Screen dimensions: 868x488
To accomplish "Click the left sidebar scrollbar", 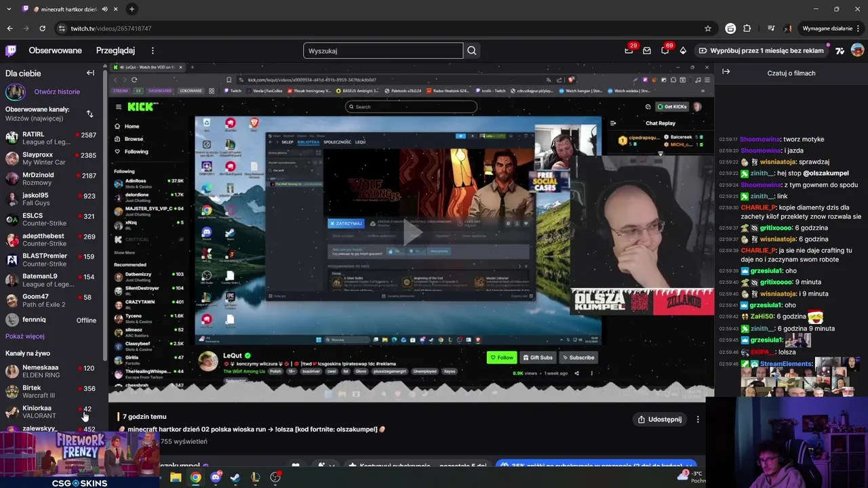I will click(x=104, y=217).
